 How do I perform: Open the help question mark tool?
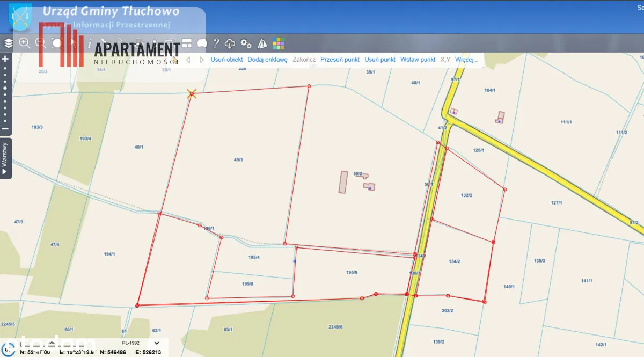click(216, 43)
